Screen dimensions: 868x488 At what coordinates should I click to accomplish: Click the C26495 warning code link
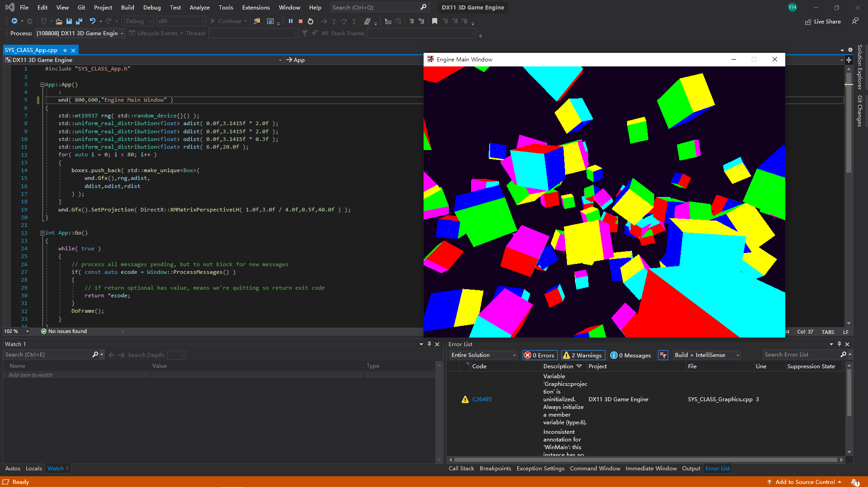(x=482, y=399)
